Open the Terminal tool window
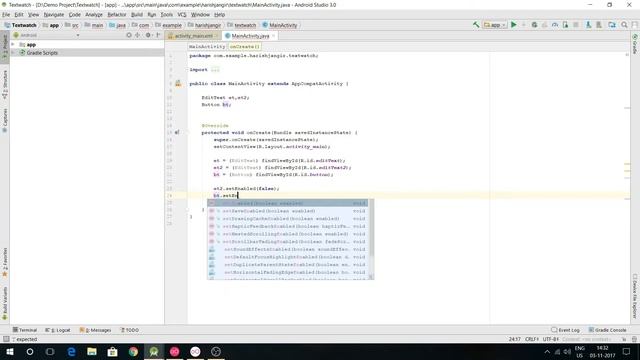This screenshot has width=640, height=360. pyautogui.click(x=24, y=330)
